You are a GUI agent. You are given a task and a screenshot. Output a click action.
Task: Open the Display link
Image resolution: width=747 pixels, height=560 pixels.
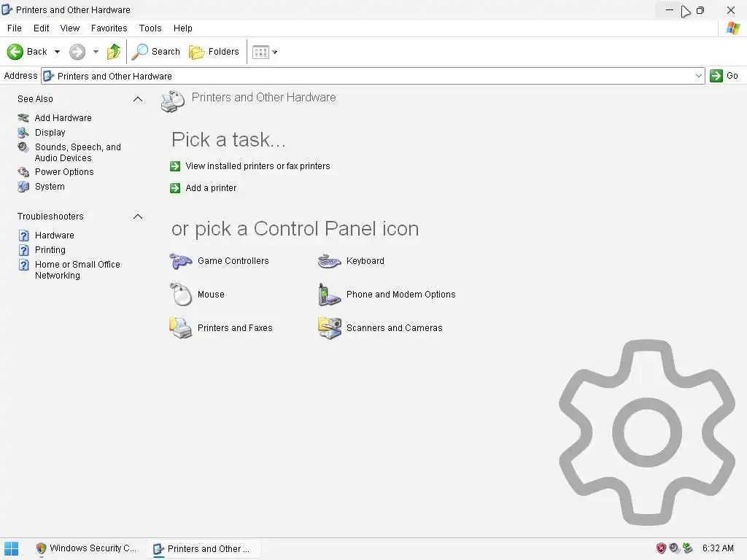click(x=50, y=133)
